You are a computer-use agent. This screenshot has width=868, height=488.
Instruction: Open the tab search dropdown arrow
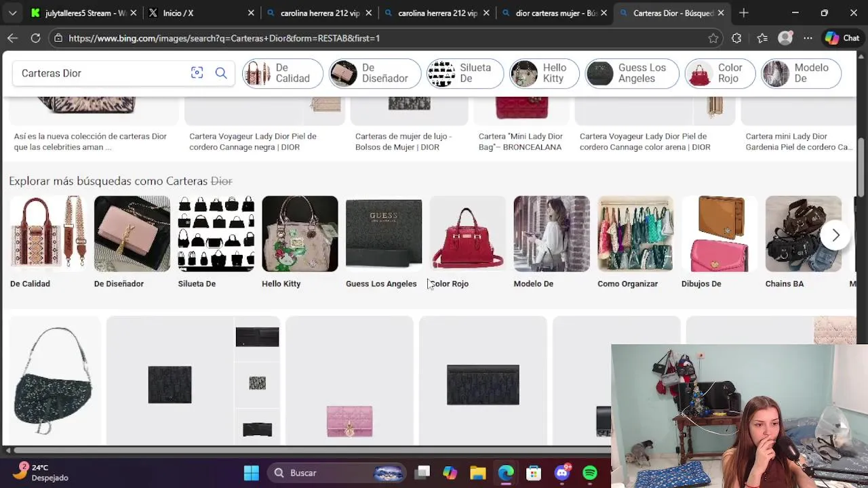point(12,13)
